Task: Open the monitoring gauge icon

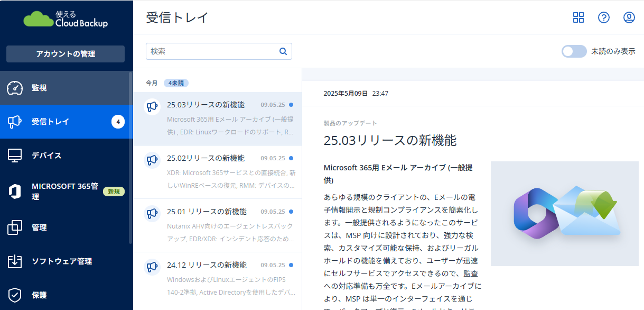Action: pyautogui.click(x=15, y=88)
